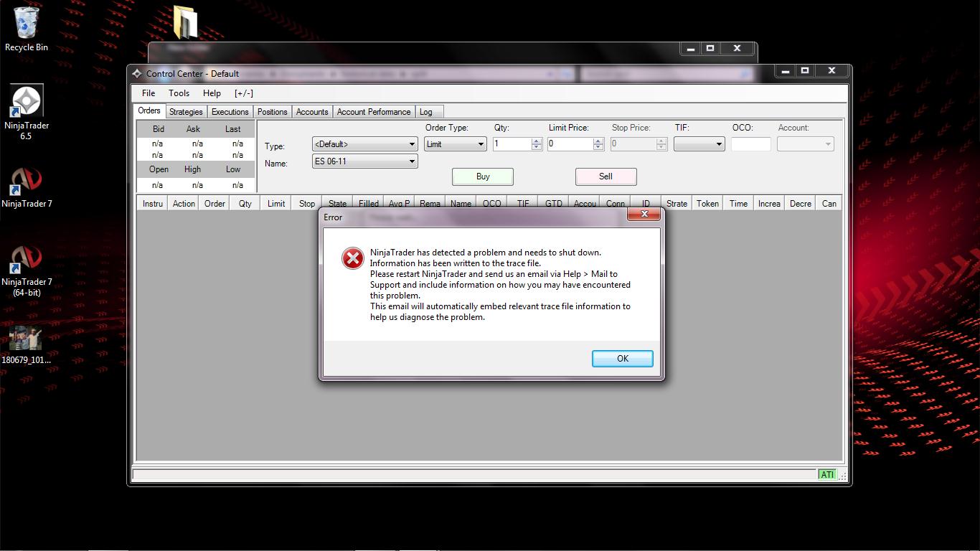Maximize the background window behind Control Center

(x=710, y=49)
